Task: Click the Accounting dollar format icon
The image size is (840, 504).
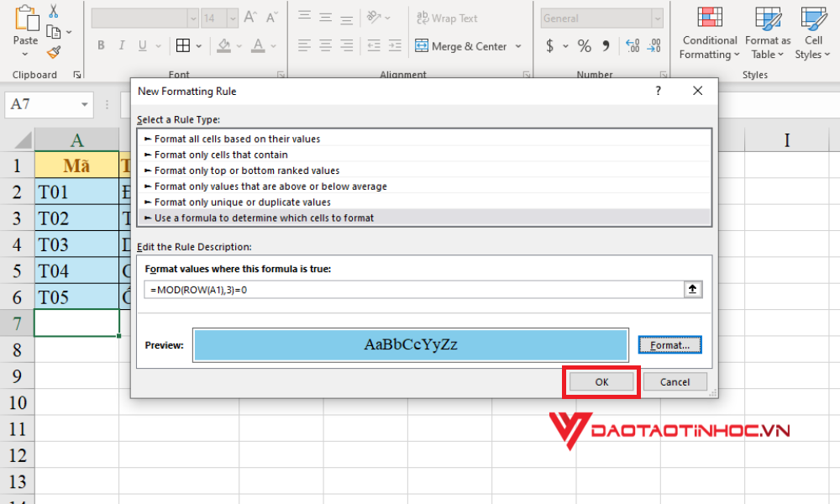Action: [x=549, y=46]
